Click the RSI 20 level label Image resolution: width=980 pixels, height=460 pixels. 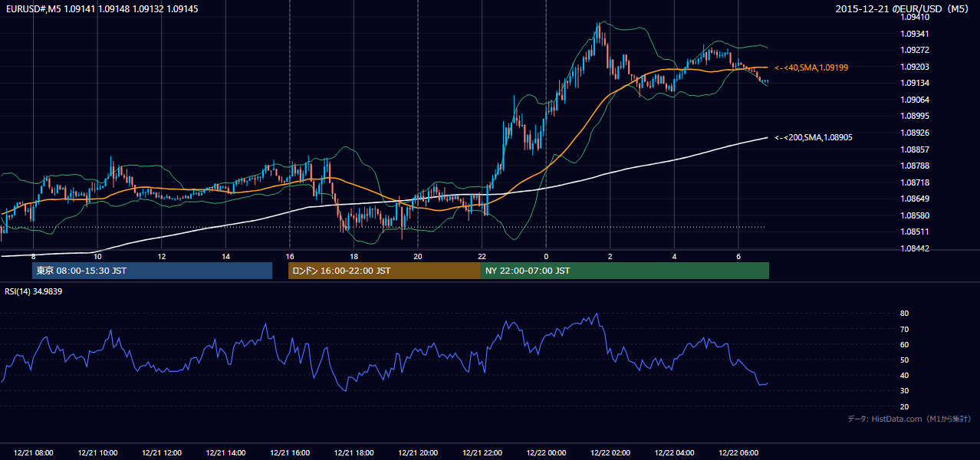904,406
